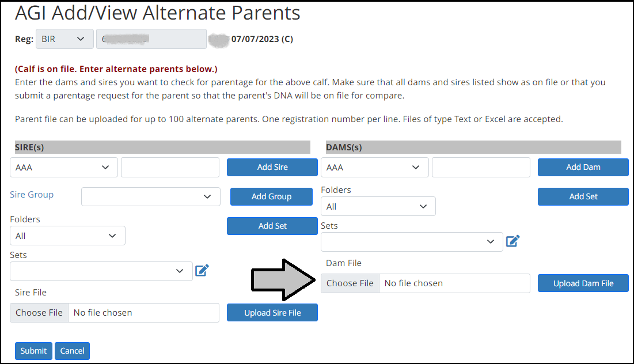634x364 pixels.
Task: Open the BIR registry dropdown
Action: click(x=64, y=39)
